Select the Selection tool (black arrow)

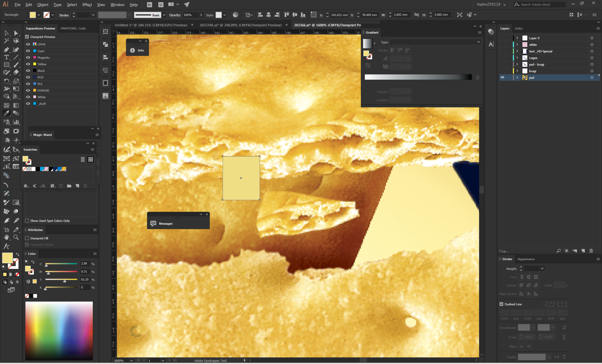(x=6, y=33)
